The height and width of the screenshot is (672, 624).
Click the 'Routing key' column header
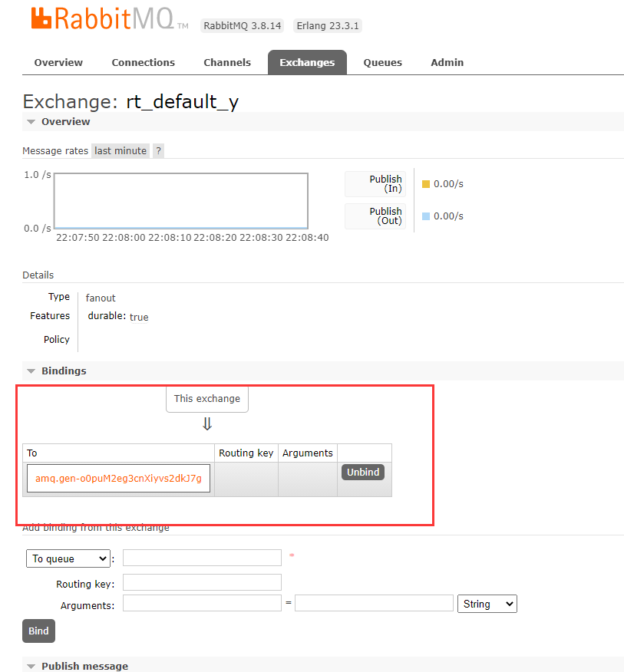click(x=246, y=453)
